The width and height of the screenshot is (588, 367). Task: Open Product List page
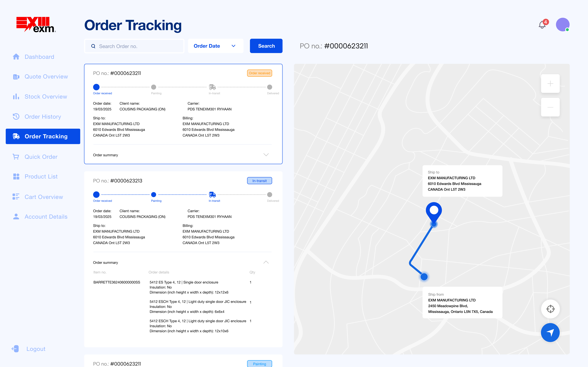pyautogui.click(x=41, y=176)
